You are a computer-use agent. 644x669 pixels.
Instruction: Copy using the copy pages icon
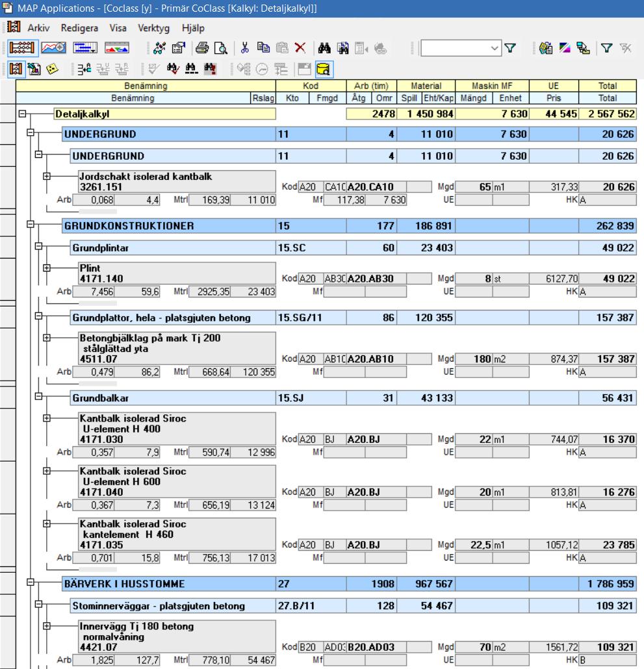pos(263,48)
